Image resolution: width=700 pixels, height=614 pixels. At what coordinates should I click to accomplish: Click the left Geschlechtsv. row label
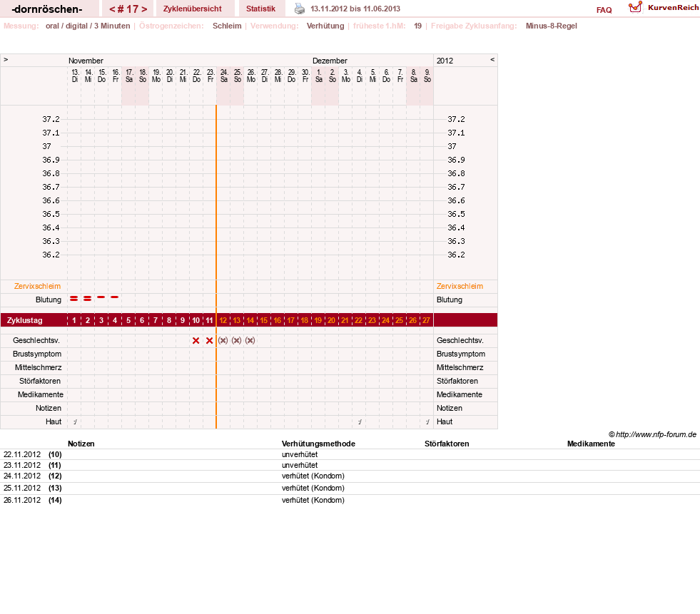pos(36,340)
